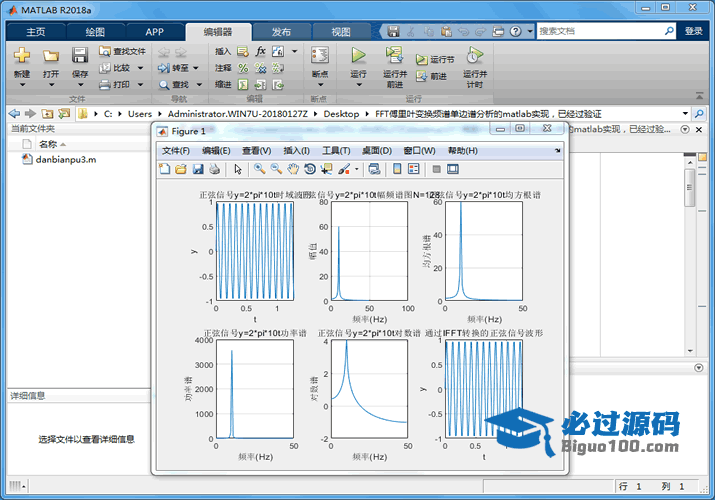Toggle the Insert Colorbar icon in Figure 1
Screen dimensions: 715x500
click(397, 169)
